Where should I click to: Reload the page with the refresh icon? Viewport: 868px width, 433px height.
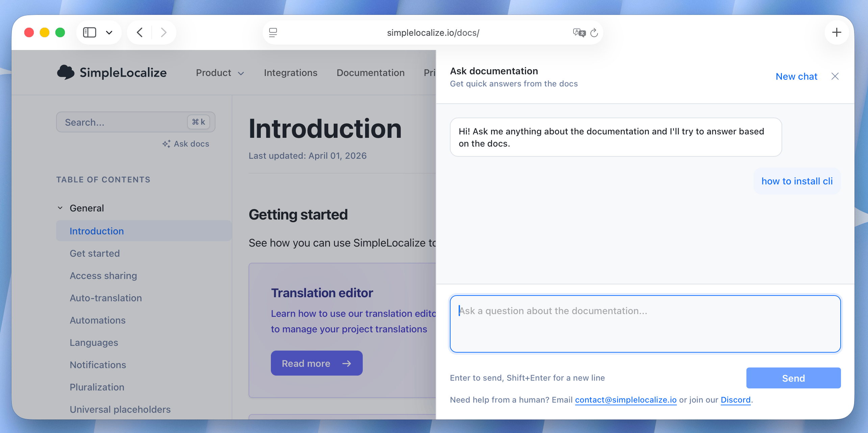pos(594,33)
